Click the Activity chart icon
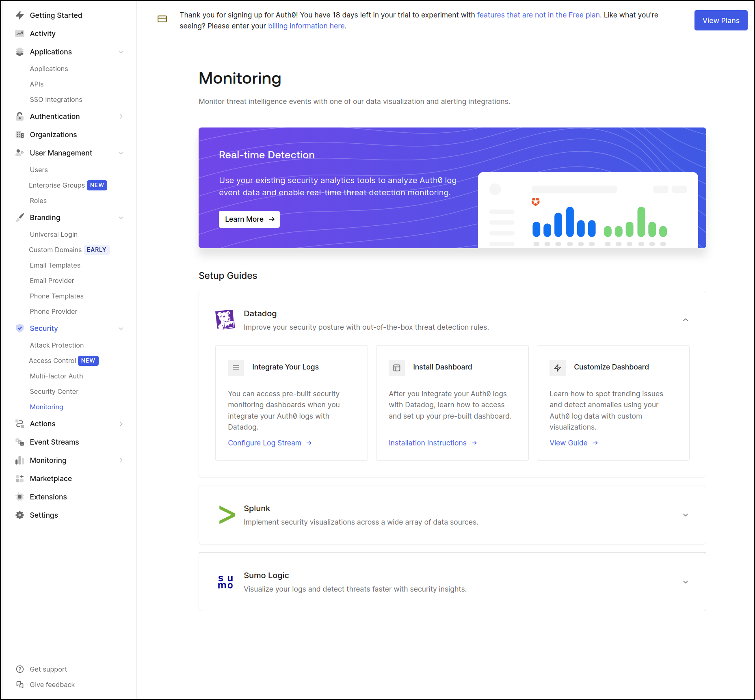Viewport: 755px width, 700px height. coord(19,34)
